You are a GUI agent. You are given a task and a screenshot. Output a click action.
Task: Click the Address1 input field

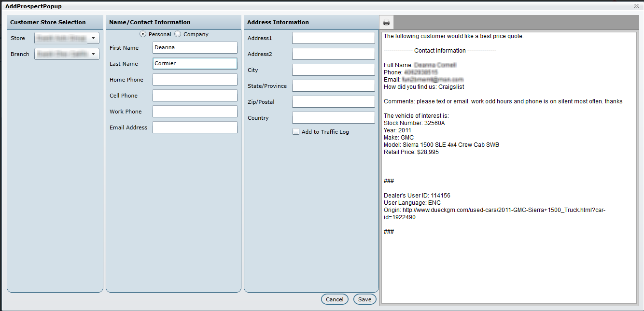[333, 38]
